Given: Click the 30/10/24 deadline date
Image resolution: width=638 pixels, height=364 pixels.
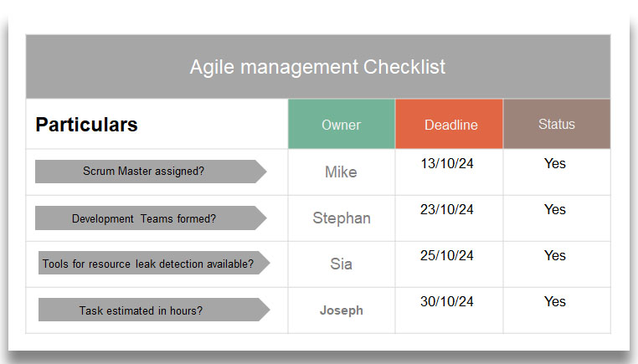Looking at the screenshot, I should pos(447,302).
